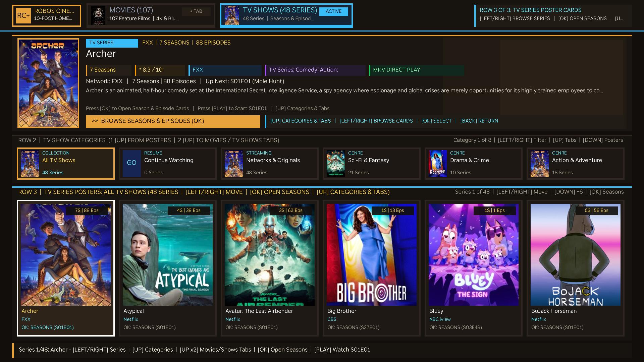Screen dimensions: 644x362
Task: Click ABC iview network label under Bluey
Action: 440,319
